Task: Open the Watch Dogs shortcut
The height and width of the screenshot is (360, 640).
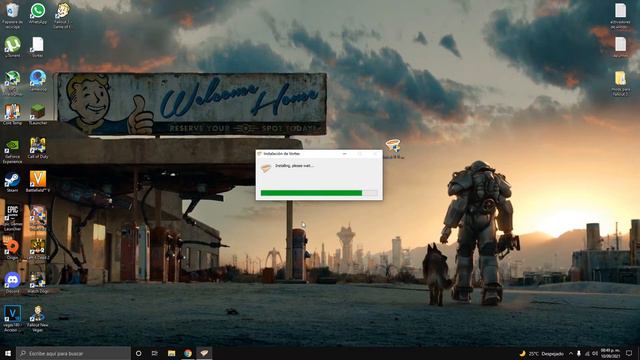Action: pos(38,281)
